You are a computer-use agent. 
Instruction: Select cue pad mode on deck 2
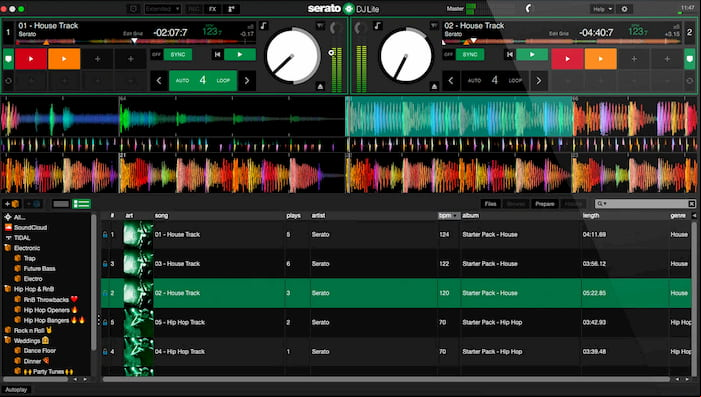(x=689, y=59)
